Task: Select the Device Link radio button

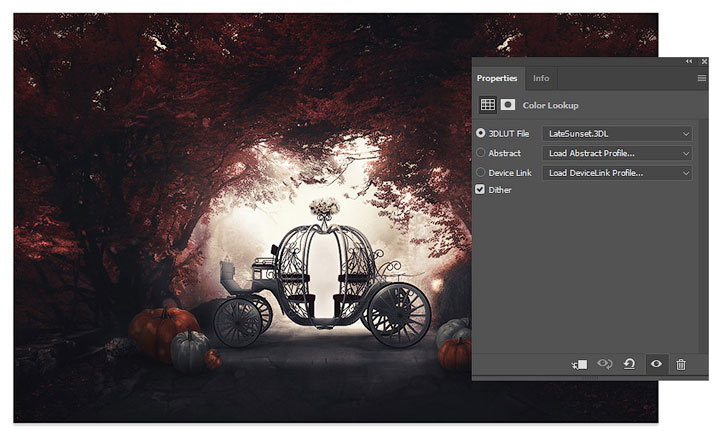Action: point(480,172)
